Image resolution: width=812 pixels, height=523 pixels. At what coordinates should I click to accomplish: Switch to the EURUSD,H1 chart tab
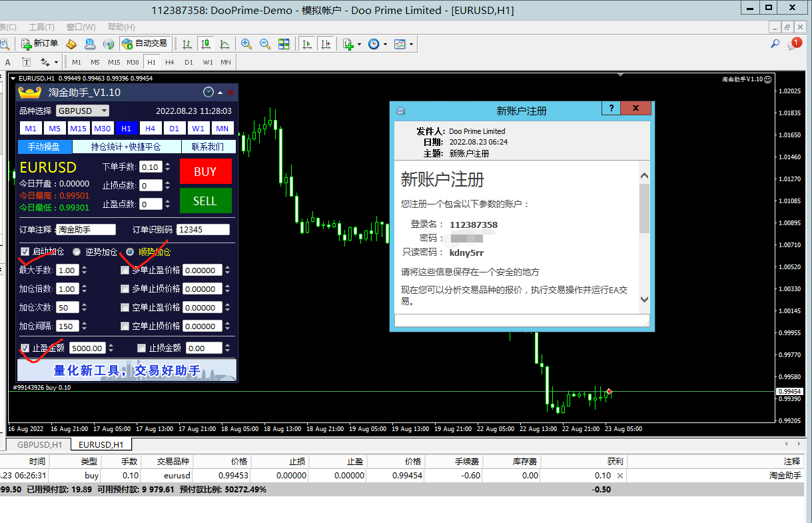pos(101,444)
